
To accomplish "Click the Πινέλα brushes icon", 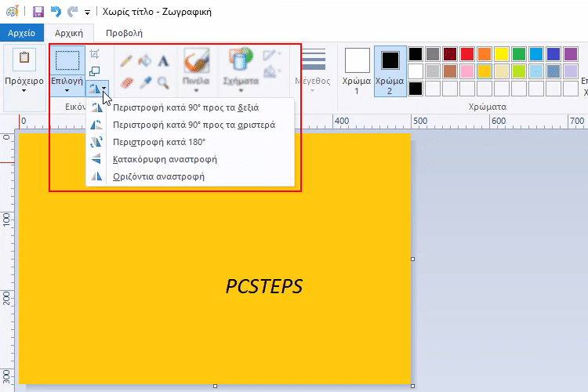I will point(196,60).
